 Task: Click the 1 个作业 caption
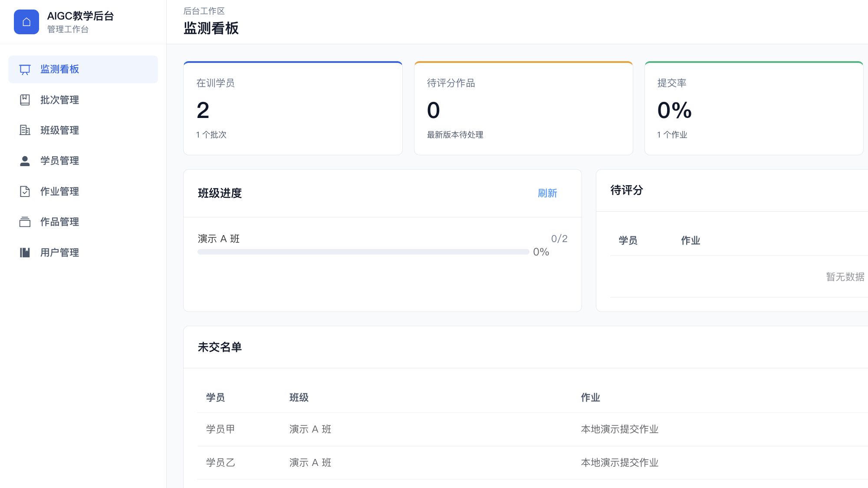click(x=672, y=134)
